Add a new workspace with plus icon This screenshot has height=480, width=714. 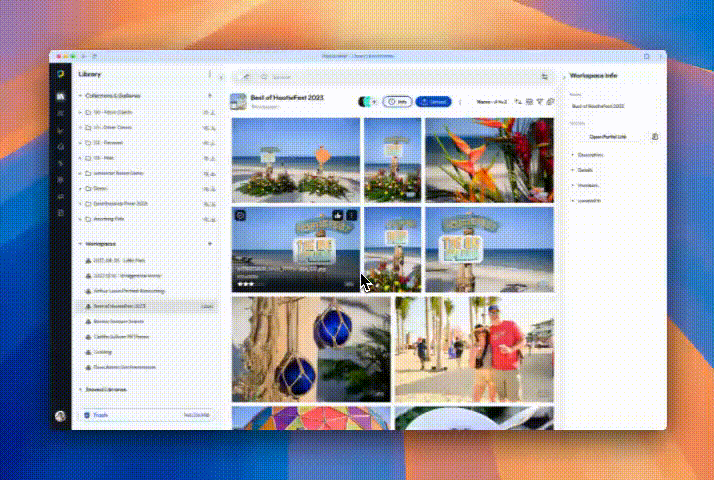pyautogui.click(x=210, y=244)
